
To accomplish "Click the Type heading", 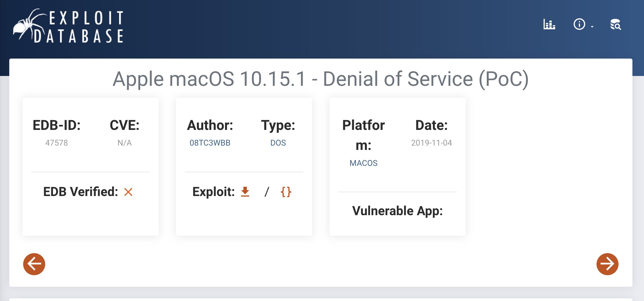I will pos(278,125).
